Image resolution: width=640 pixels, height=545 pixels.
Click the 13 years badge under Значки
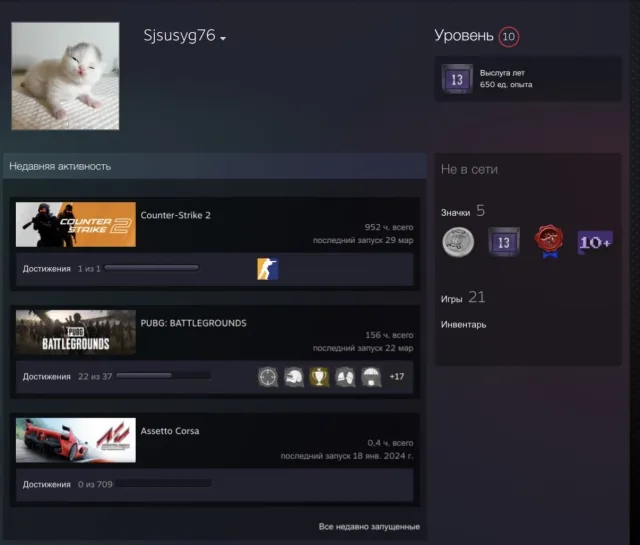tap(504, 242)
